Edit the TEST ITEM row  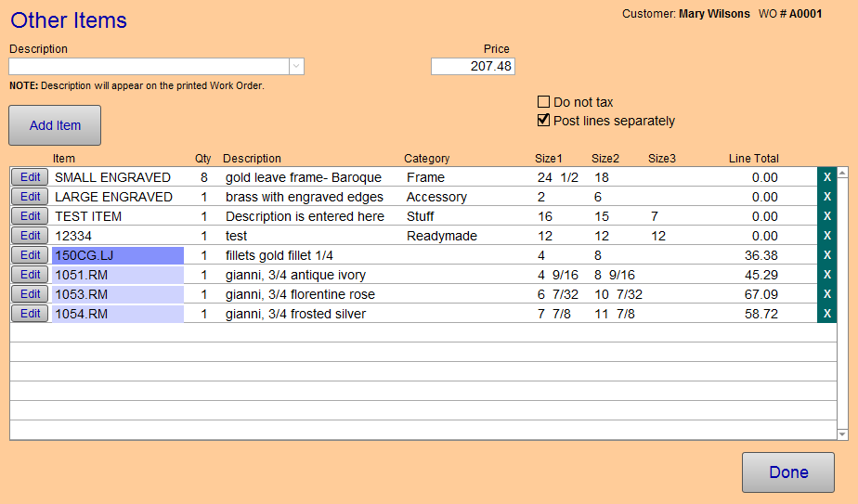(30, 216)
